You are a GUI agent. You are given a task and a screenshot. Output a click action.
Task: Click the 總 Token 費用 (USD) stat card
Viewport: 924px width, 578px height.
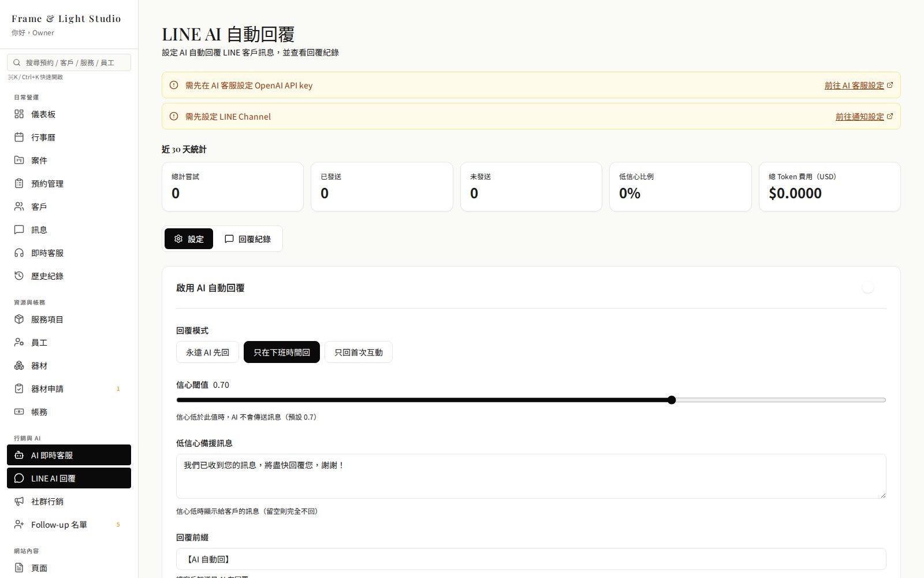829,187
